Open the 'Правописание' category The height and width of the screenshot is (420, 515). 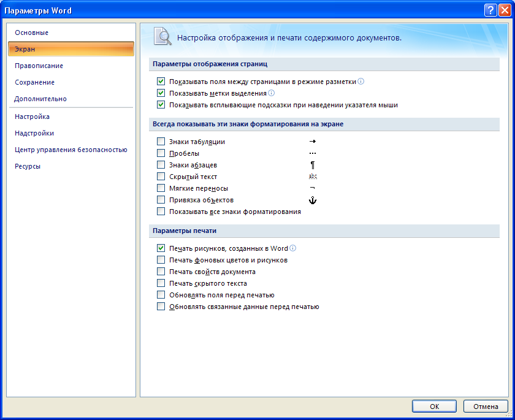coord(71,66)
